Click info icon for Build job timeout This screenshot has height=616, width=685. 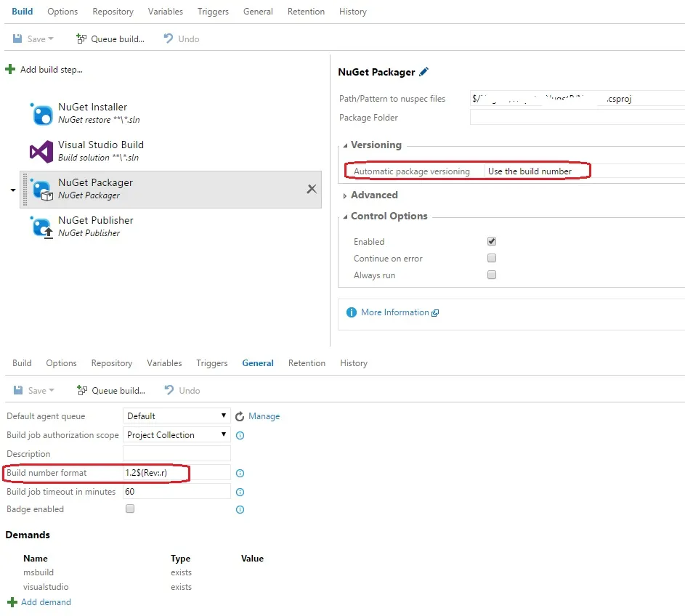point(240,492)
